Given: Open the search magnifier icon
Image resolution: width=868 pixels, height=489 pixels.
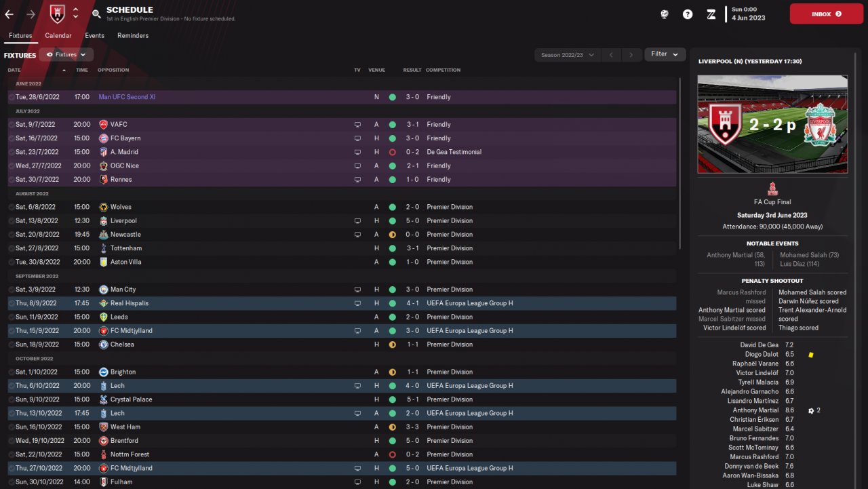Looking at the screenshot, I should pyautogui.click(x=96, y=14).
